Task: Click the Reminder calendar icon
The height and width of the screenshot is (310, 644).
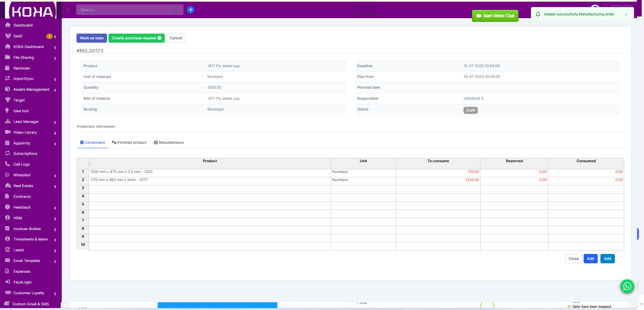Action: click(7, 68)
